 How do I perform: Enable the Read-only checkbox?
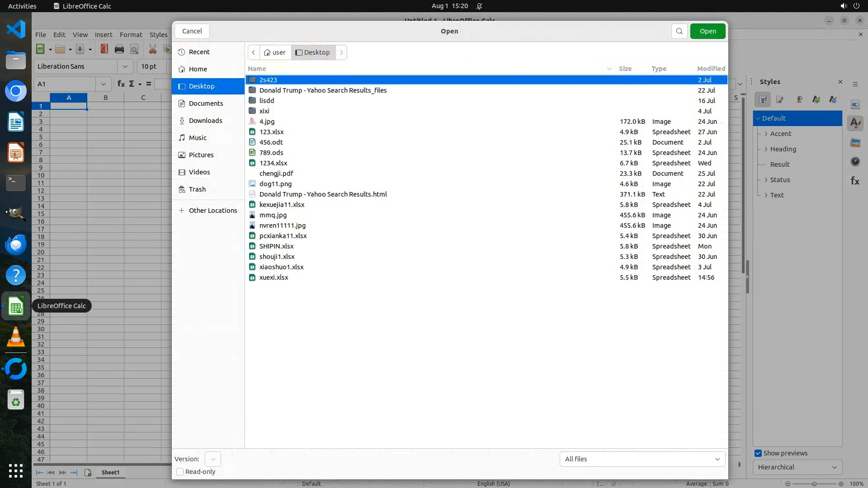coord(180,472)
